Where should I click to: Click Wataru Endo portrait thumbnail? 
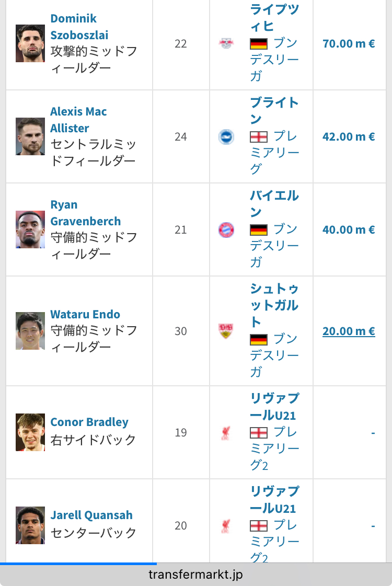(x=30, y=331)
